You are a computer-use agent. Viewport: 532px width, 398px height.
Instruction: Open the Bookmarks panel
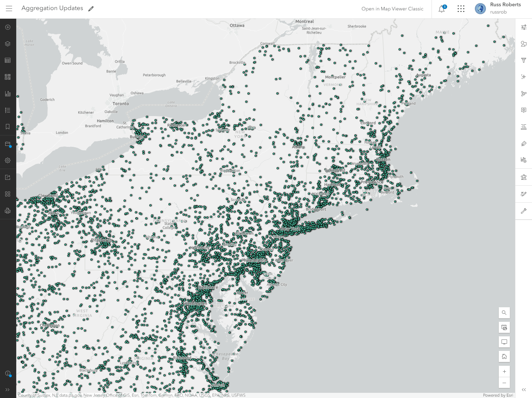[x=8, y=126]
